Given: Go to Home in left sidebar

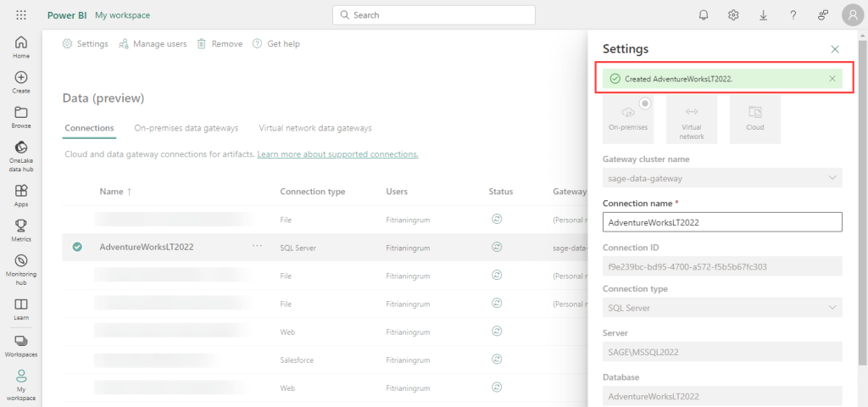Looking at the screenshot, I should [x=21, y=47].
